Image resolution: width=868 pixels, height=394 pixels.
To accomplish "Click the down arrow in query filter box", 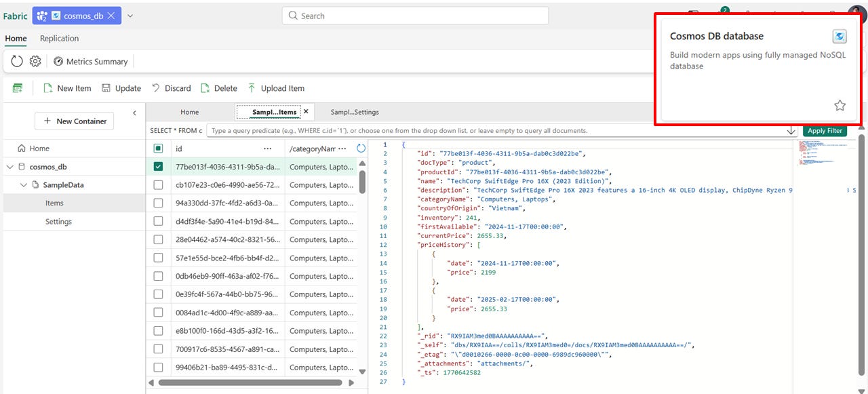I will click(x=791, y=130).
